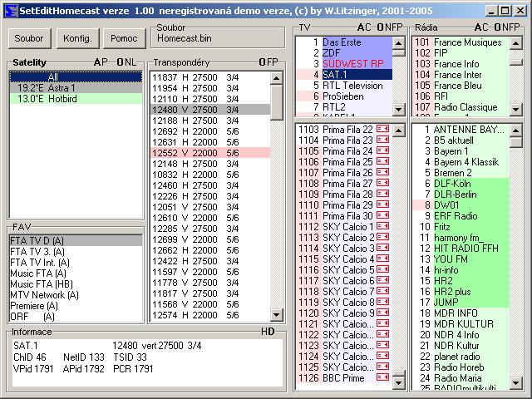Viewport: 532px width, 399px height.
Task: Click the encrypted icon beside SKY Calcio 7
Action: (382, 291)
